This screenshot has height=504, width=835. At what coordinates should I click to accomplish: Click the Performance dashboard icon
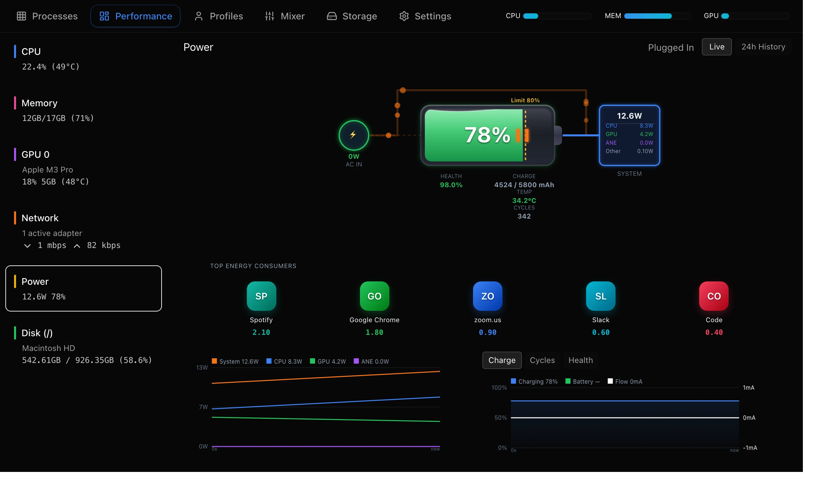pyautogui.click(x=104, y=16)
